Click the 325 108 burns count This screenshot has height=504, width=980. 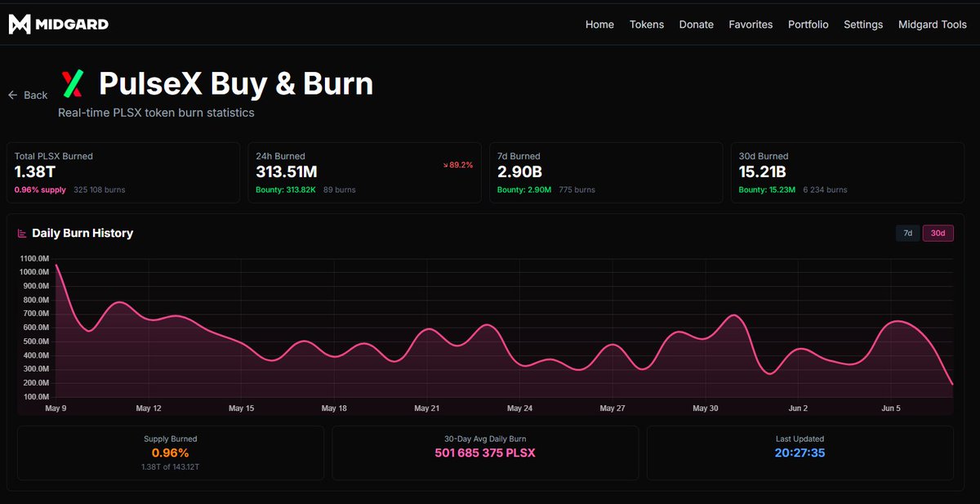click(100, 190)
